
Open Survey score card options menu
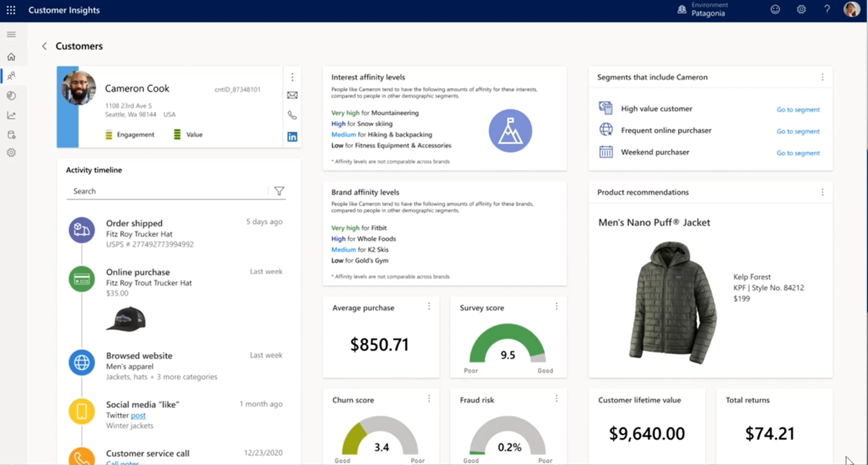pos(556,306)
